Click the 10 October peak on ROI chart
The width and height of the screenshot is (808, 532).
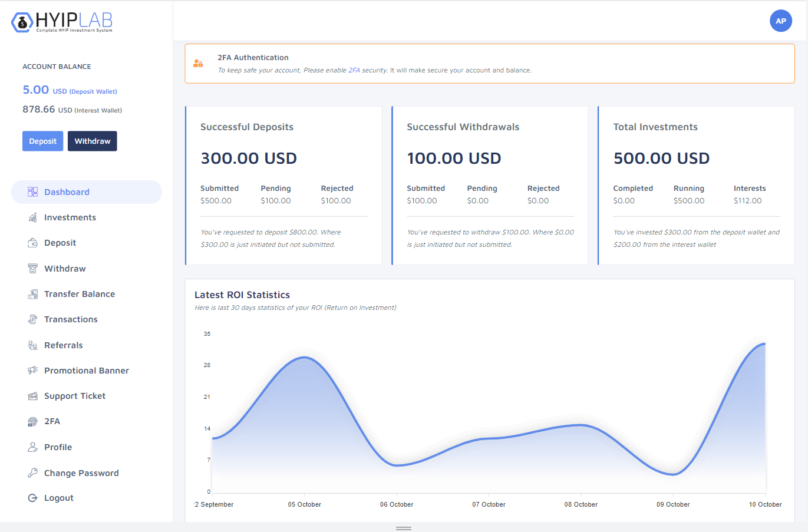point(764,343)
